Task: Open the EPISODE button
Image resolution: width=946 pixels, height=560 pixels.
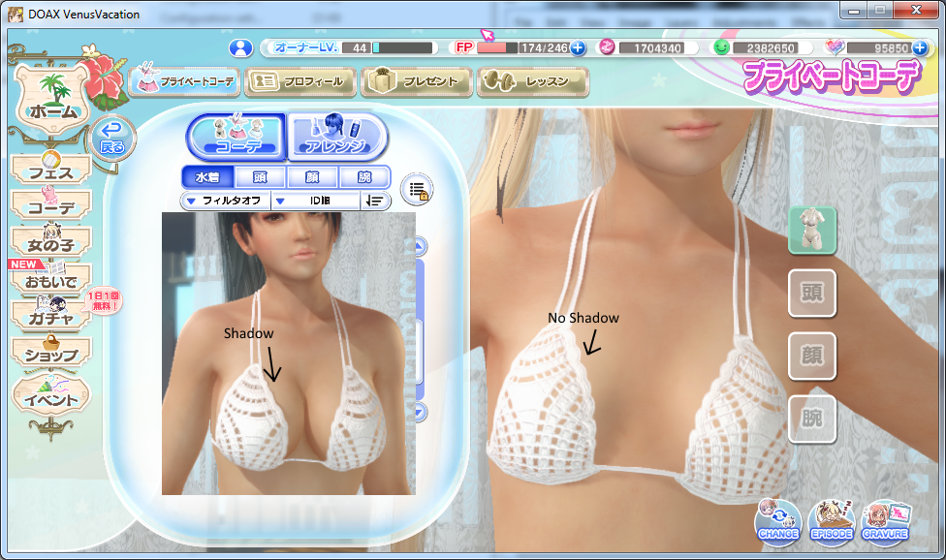Action: click(832, 522)
